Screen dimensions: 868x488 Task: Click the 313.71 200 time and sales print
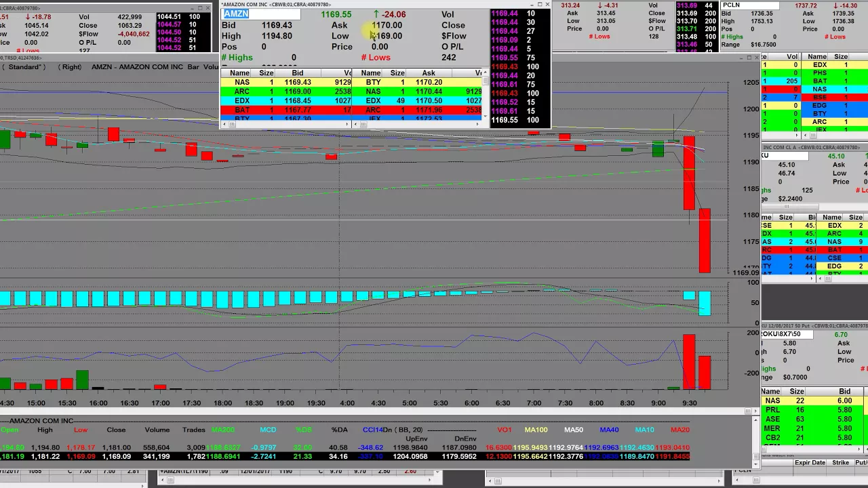point(696,30)
